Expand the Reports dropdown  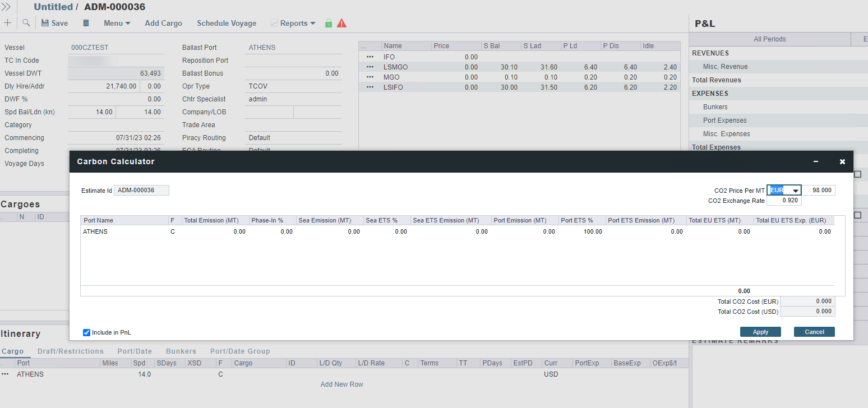[293, 23]
